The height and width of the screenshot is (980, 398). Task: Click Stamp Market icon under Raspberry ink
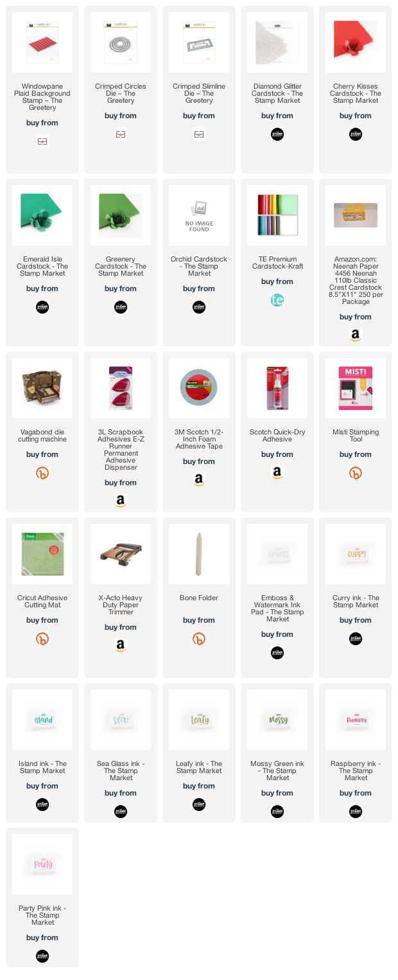click(x=356, y=812)
